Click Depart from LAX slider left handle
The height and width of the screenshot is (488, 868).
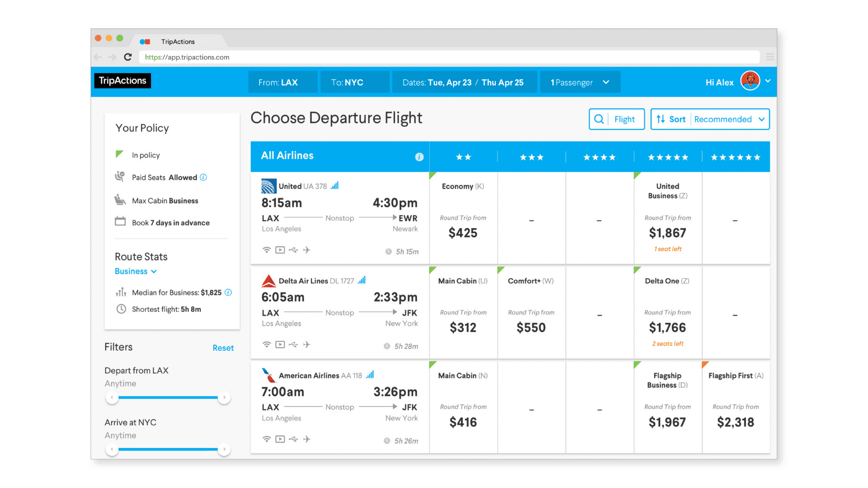(x=112, y=397)
